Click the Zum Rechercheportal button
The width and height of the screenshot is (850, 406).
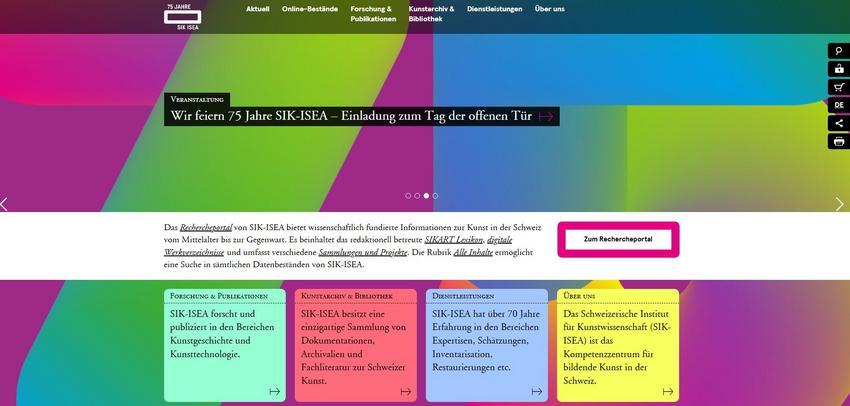coord(618,239)
